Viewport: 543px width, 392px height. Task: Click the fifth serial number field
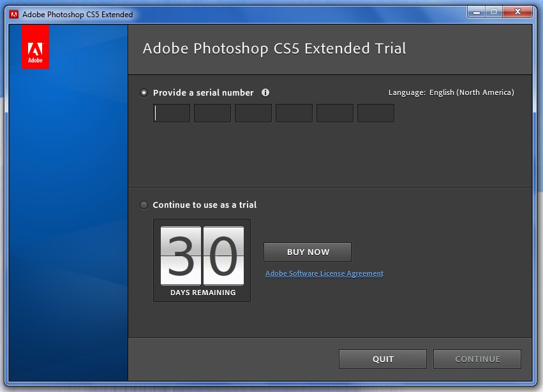(335, 113)
